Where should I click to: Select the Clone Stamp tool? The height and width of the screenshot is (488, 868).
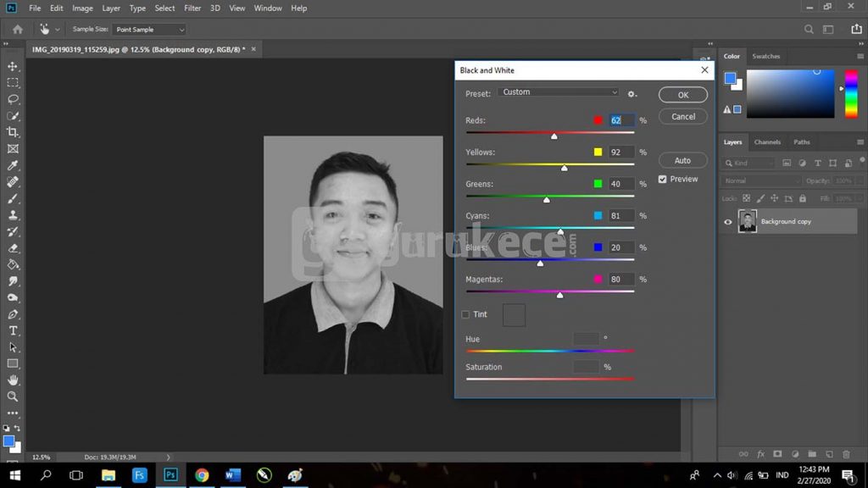(x=13, y=215)
